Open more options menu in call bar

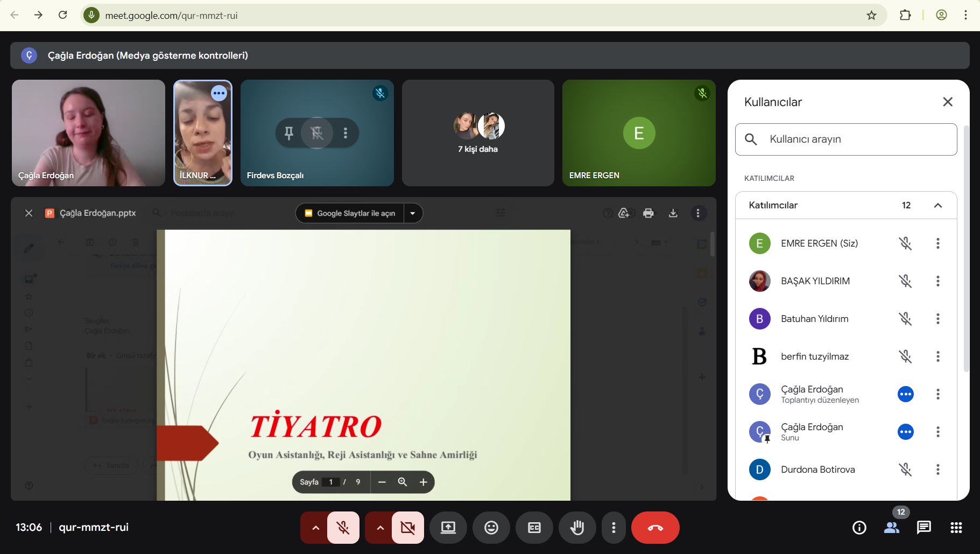coord(614,528)
